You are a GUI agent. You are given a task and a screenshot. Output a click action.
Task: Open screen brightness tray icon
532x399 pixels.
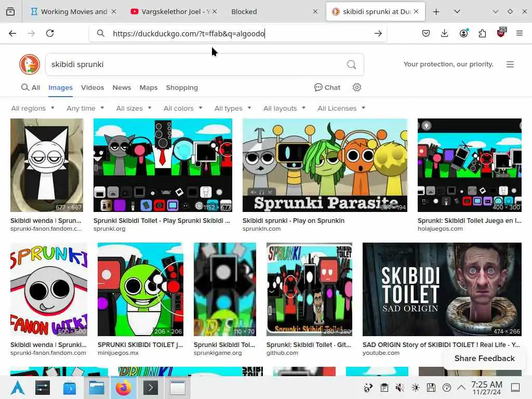tap(416, 388)
